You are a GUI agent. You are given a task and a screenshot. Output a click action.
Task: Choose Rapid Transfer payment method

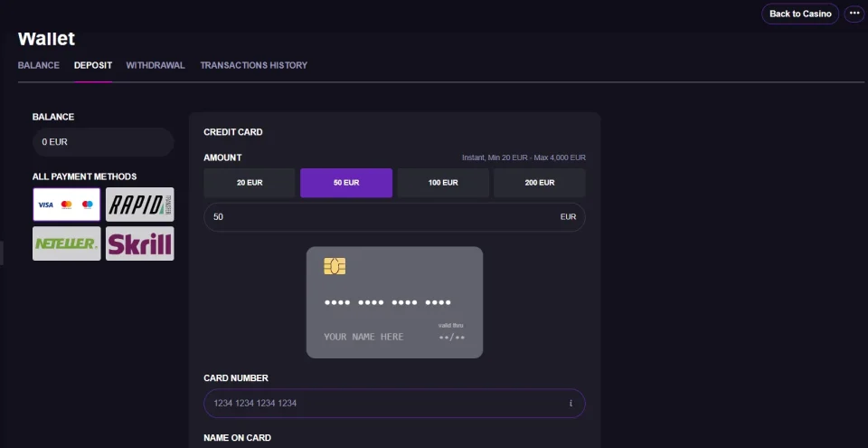[x=139, y=205]
